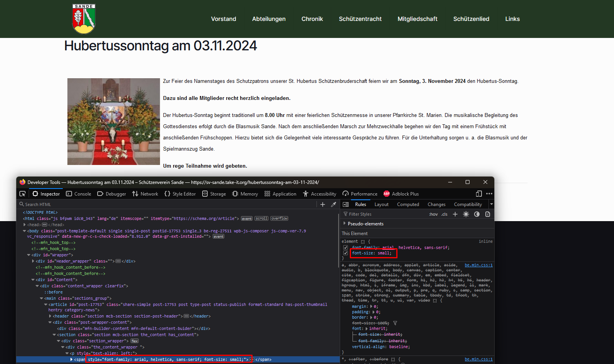The height and width of the screenshot is (364, 614).
Task: Toggle dark color scheme simulation
Action: coord(477,214)
